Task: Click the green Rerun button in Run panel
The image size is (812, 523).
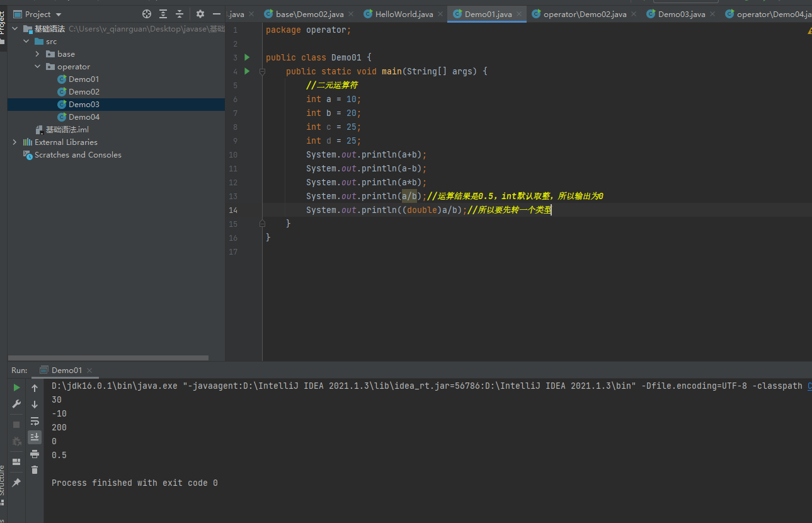Action: [x=16, y=388]
